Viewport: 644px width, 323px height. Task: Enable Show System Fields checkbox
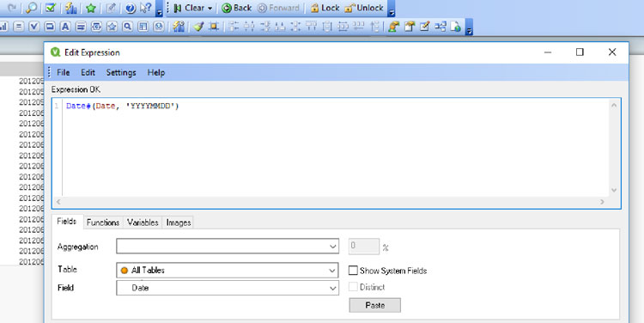pyautogui.click(x=353, y=271)
